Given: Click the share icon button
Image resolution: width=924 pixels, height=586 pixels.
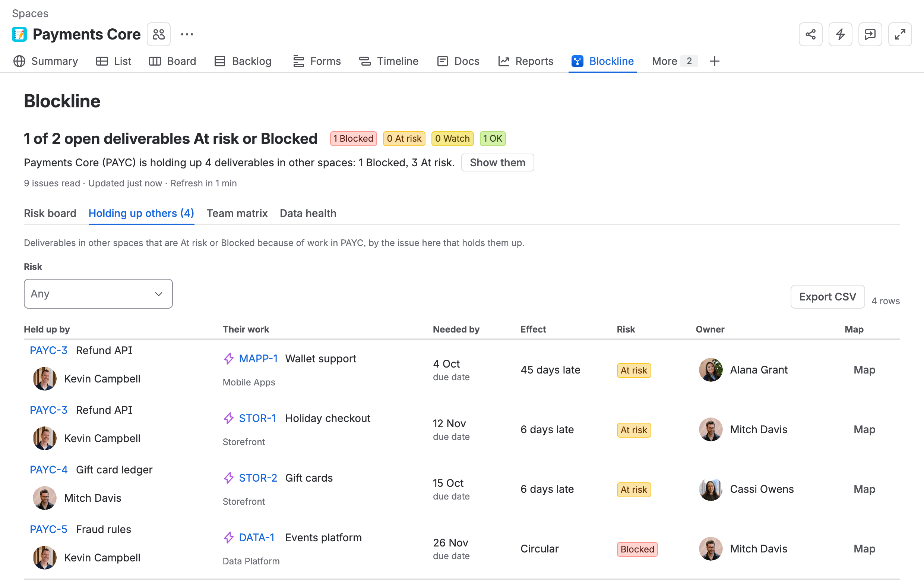Looking at the screenshot, I should coord(810,34).
